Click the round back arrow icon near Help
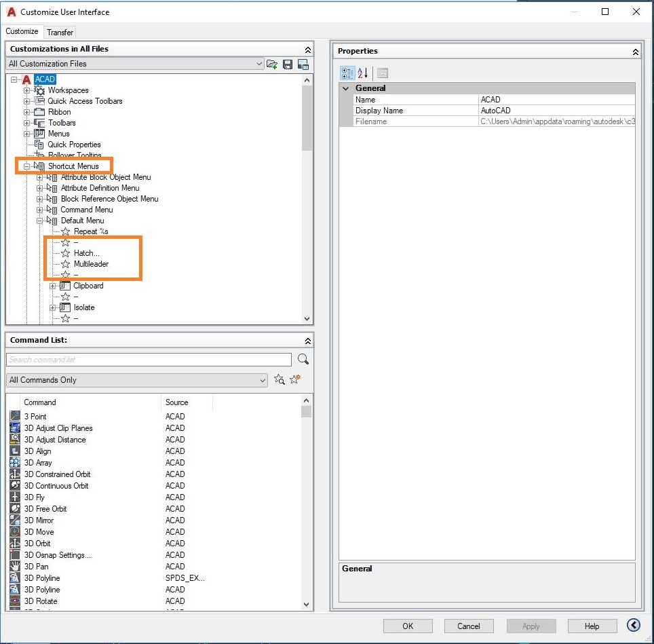 [x=633, y=625]
